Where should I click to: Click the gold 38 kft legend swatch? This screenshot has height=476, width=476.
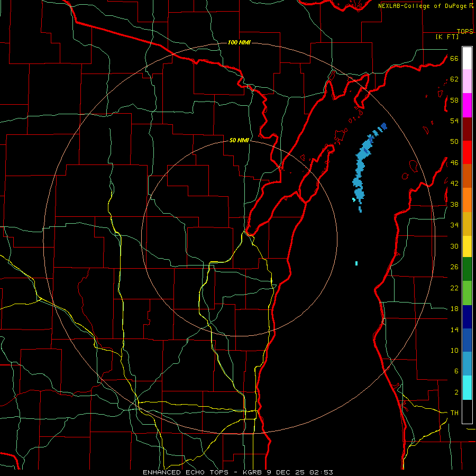(x=467, y=224)
